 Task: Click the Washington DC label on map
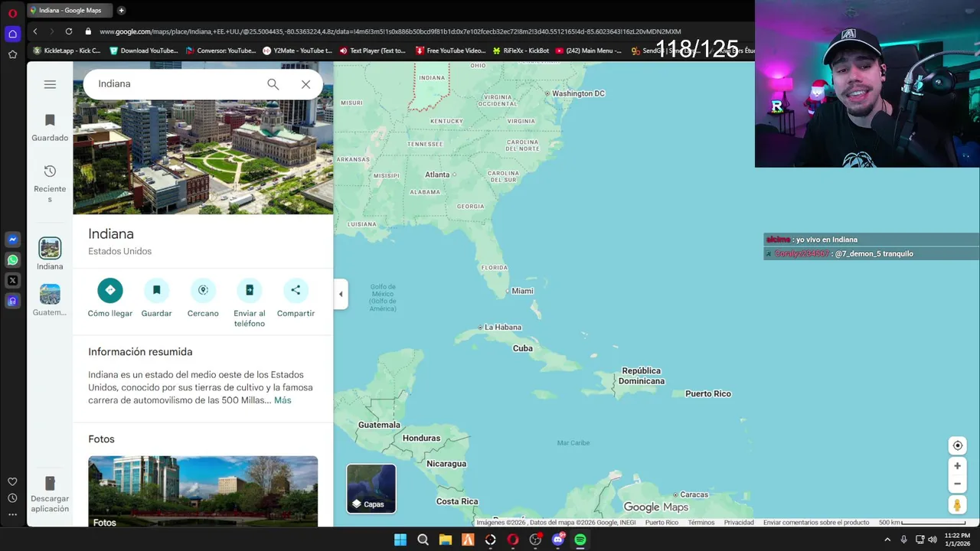[x=578, y=93]
